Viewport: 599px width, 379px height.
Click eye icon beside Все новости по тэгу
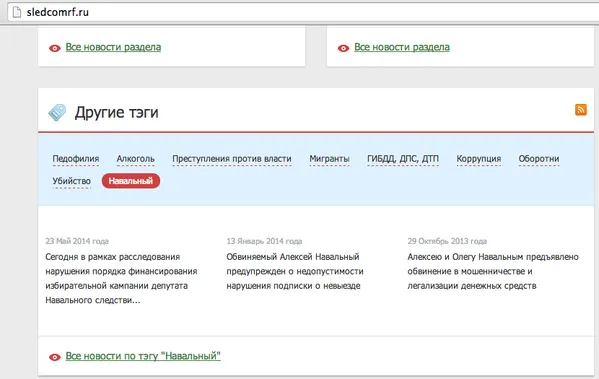55,357
